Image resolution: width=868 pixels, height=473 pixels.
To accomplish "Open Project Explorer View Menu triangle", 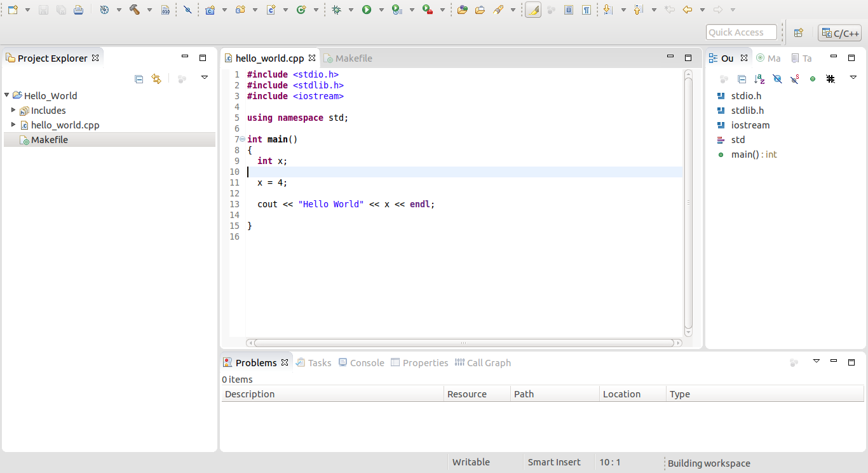I will (x=205, y=78).
